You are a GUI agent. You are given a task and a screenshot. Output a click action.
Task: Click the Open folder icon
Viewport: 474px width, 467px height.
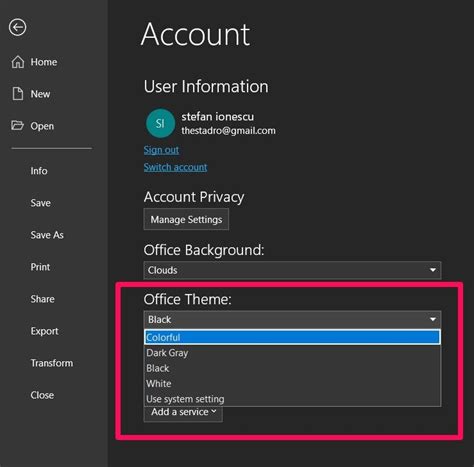pyautogui.click(x=17, y=126)
